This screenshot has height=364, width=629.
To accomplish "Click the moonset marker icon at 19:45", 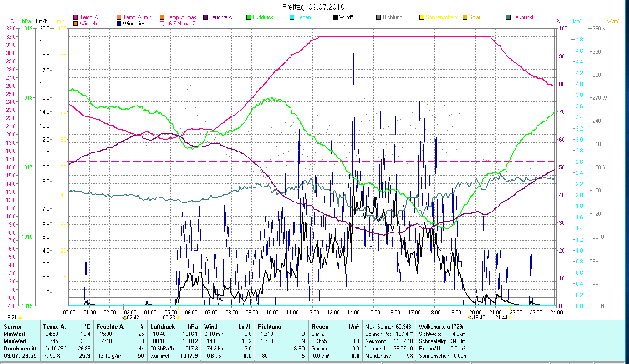I will [469, 318].
